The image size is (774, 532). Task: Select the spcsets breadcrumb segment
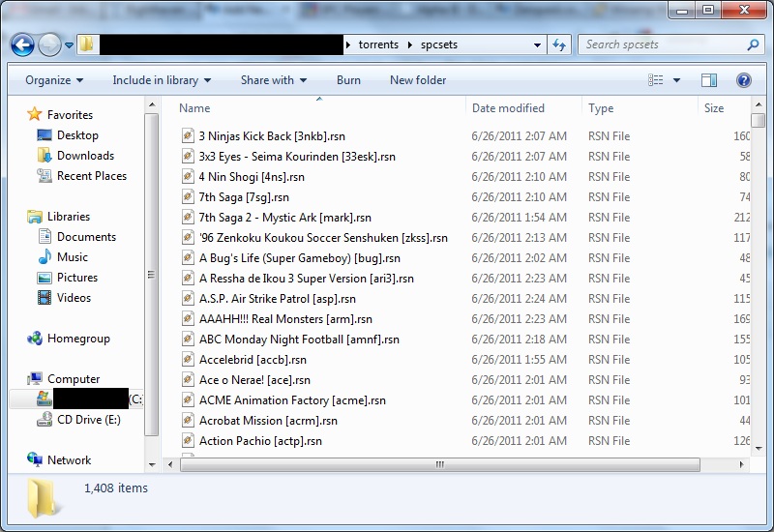[x=439, y=44]
